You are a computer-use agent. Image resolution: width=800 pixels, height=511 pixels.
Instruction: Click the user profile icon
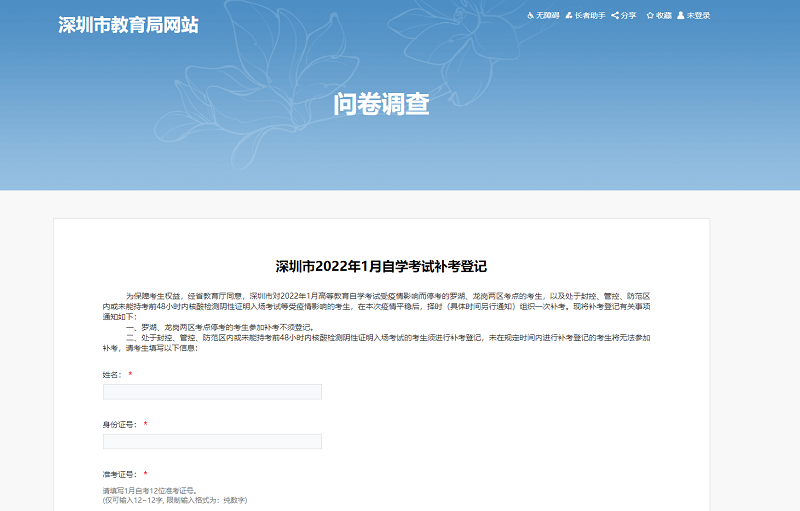[x=681, y=16]
